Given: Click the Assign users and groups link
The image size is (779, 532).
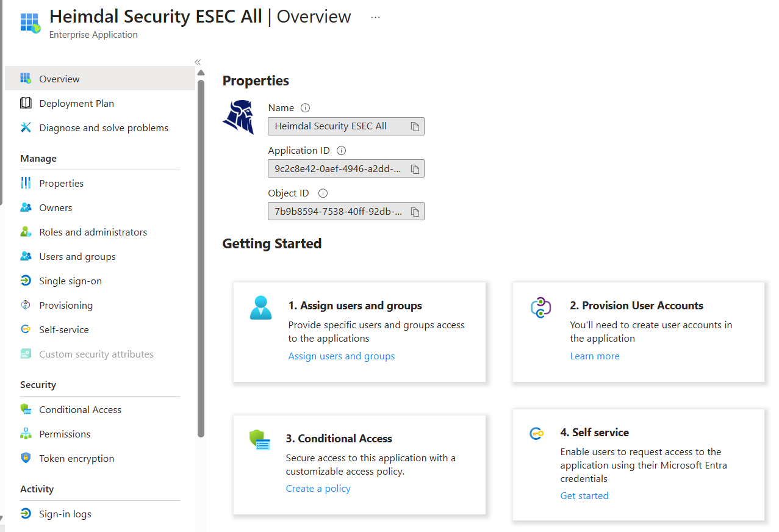Looking at the screenshot, I should pyautogui.click(x=342, y=356).
